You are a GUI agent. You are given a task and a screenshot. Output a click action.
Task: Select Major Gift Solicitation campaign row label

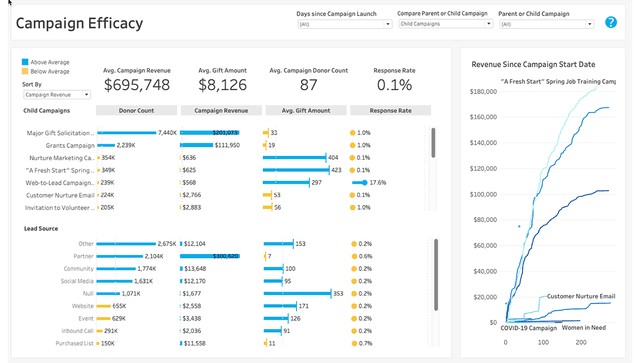(x=60, y=133)
